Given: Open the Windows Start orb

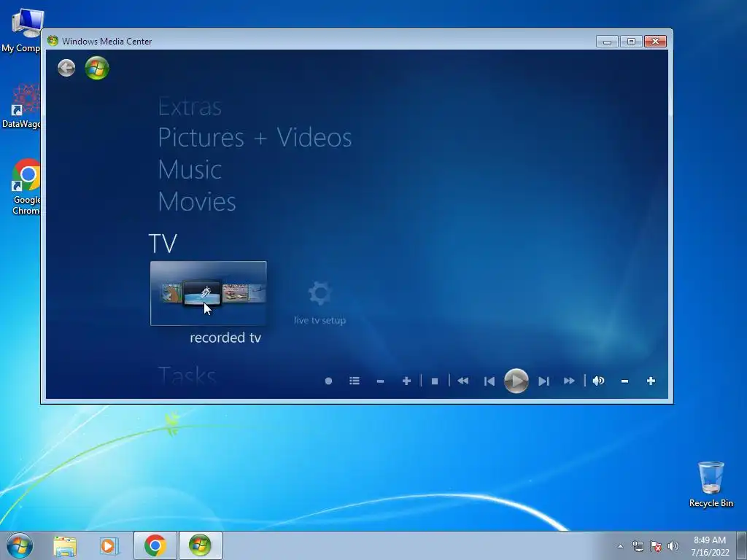Looking at the screenshot, I should [20, 545].
